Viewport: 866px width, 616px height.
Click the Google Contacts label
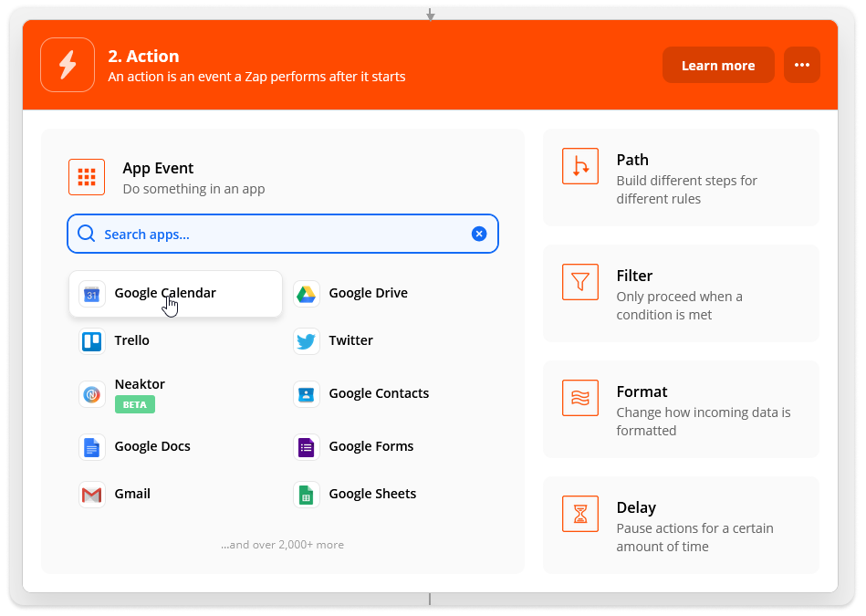[379, 393]
